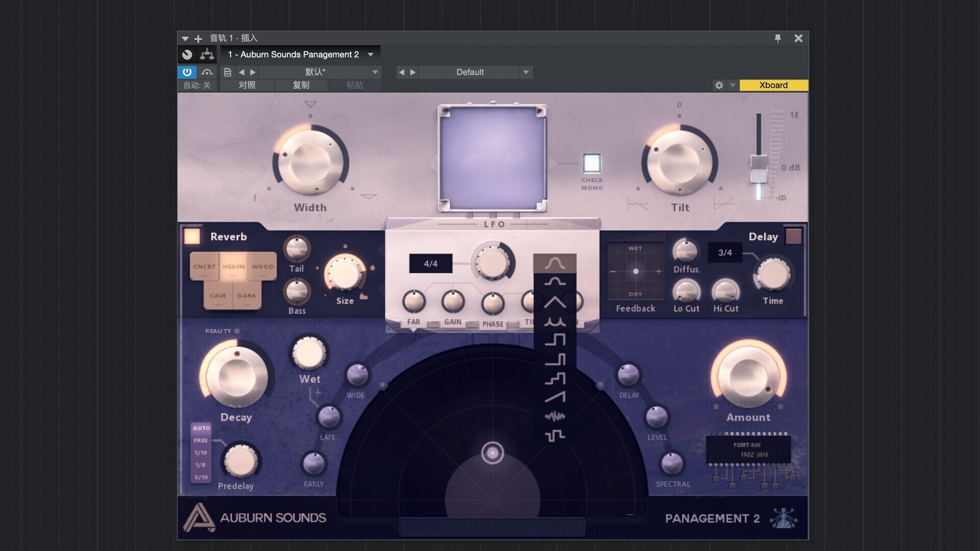Select the DARK reverb type
Image resolution: width=980 pixels, height=551 pixels.
click(247, 295)
